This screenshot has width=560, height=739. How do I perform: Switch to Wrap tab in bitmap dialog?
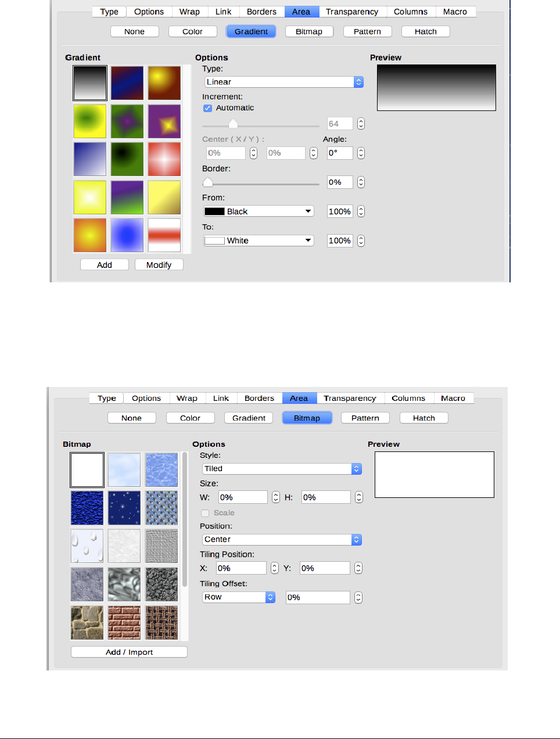(x=187, y=399)
